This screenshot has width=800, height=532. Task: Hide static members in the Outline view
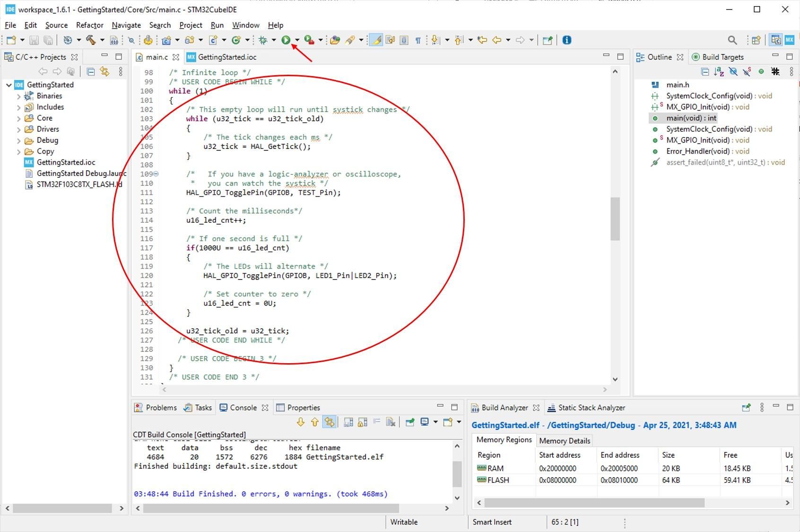tap(747, 72)
